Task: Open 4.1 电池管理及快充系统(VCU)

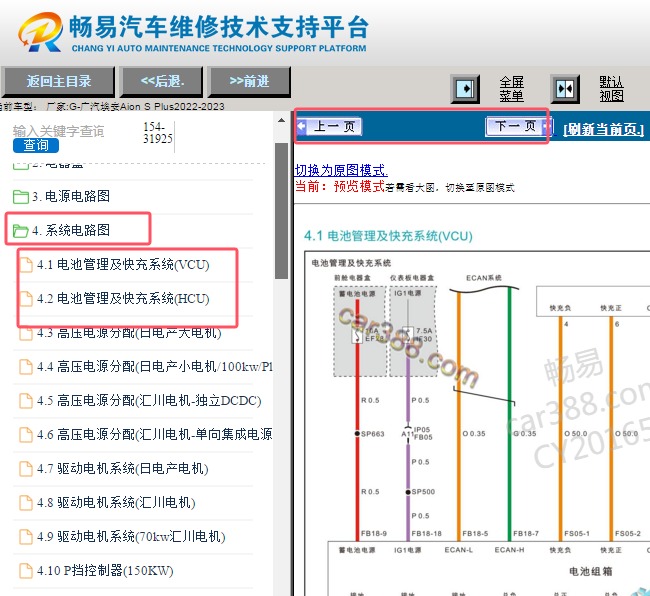Action: pyautogui.click(x=123, y=264)
